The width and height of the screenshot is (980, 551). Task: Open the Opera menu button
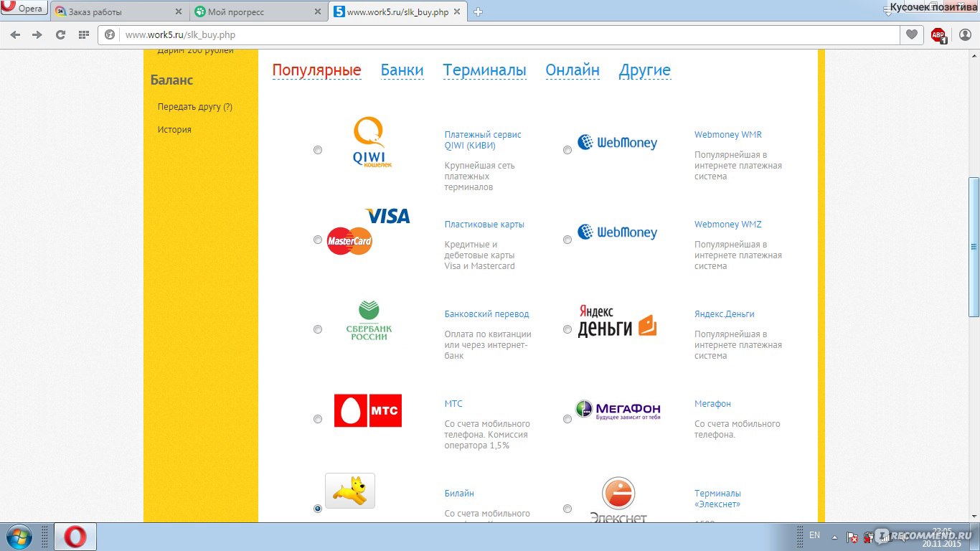tap(24, 9)
